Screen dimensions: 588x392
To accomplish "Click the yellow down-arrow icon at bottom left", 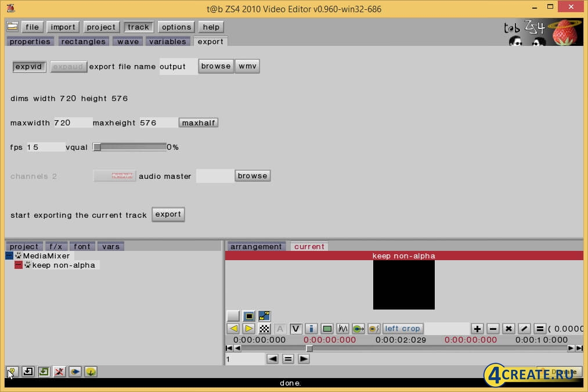I will tap(91, 371).
